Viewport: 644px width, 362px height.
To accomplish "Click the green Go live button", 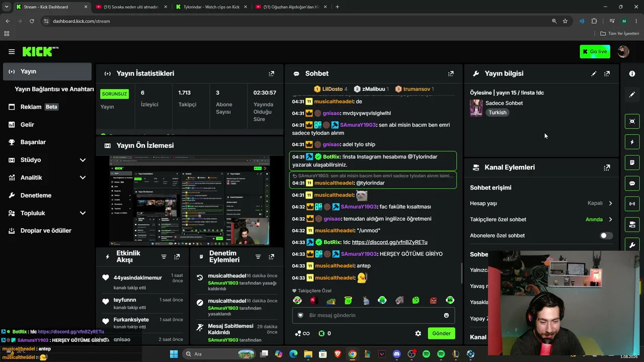I will click(x=595, y=52).
